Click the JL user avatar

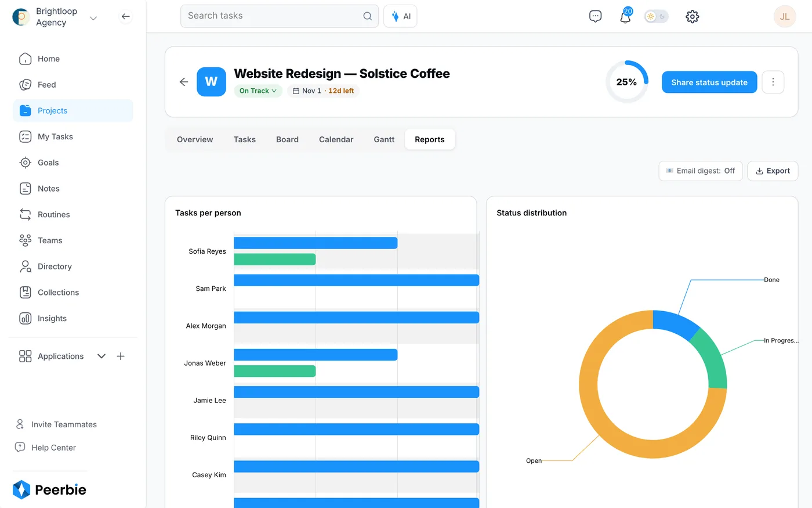(784, 16)
